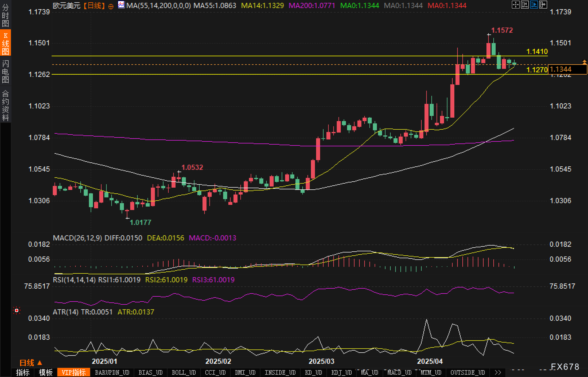
Task: Expand the 日线 period dropdown at bottom
Action: click(31, 363)
